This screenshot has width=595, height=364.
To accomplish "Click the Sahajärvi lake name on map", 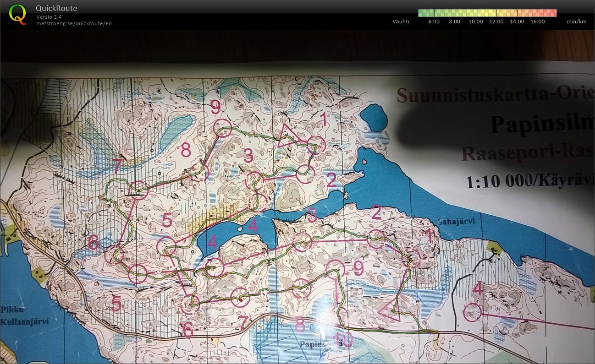I will click(456, 221).
